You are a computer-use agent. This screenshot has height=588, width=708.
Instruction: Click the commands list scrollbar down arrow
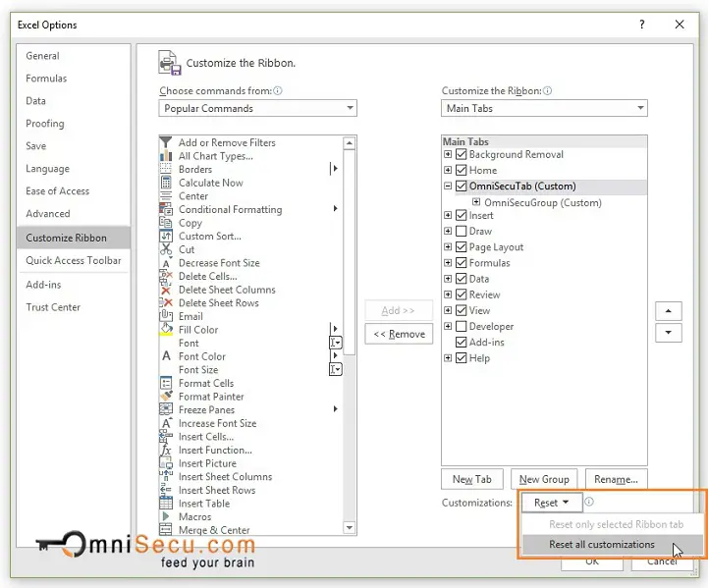pyautogui.click(x=349, y=527)
